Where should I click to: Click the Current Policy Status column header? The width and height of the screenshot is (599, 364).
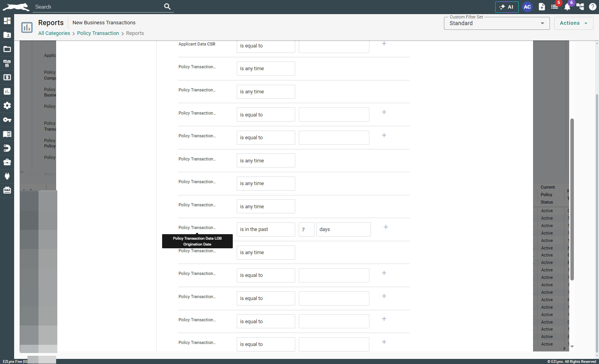coord(548,195)
